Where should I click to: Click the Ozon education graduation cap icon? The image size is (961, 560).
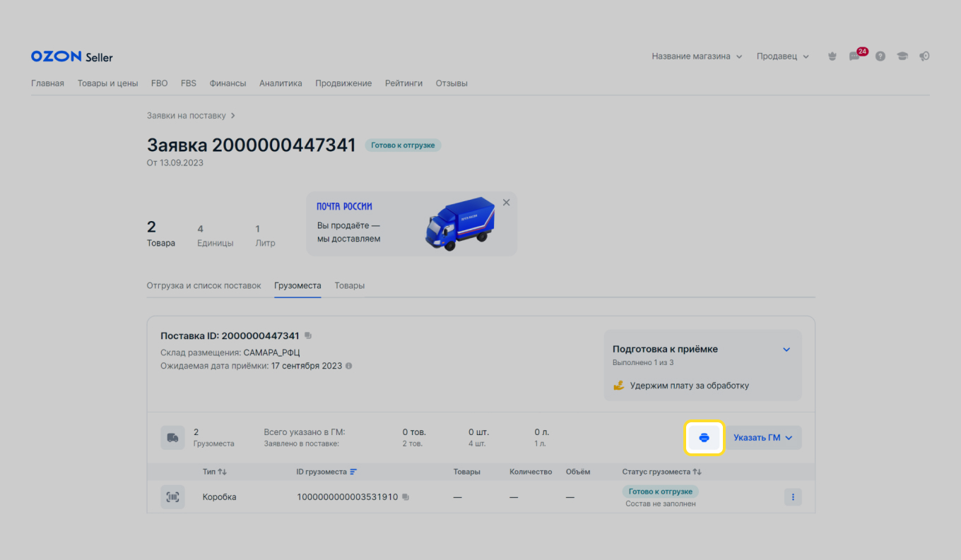[902, 56]
